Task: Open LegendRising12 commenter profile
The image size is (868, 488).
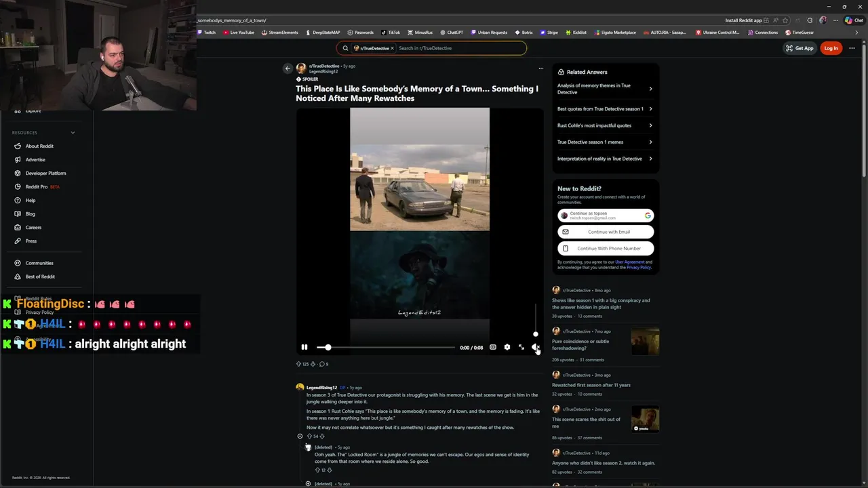Action: (321, 388)
